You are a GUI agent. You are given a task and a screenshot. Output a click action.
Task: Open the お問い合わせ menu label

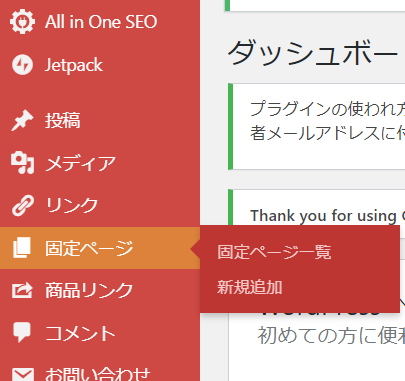click(x=98, y=374)
